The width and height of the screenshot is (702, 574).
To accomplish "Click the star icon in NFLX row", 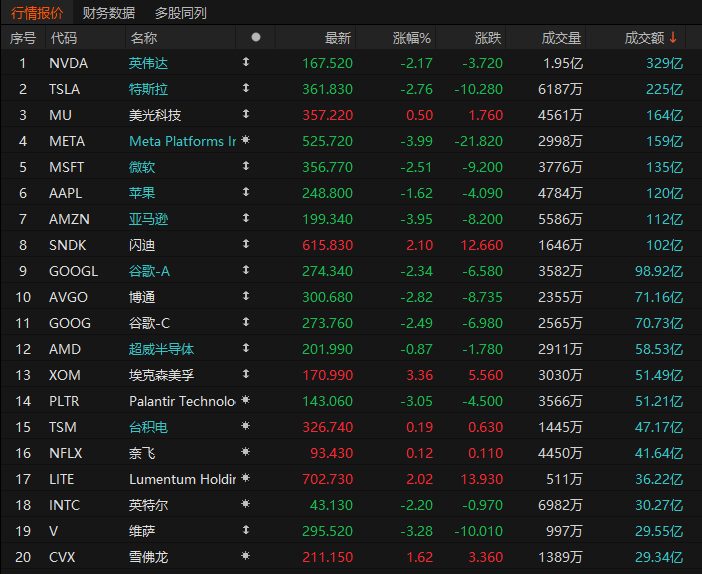I will 245,452.
